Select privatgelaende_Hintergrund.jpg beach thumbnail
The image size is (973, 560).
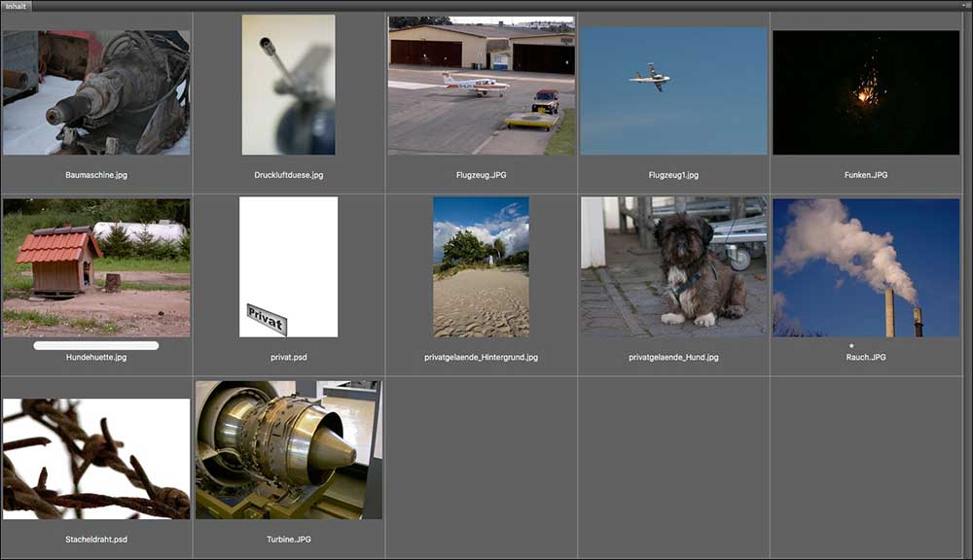(481, 266)
